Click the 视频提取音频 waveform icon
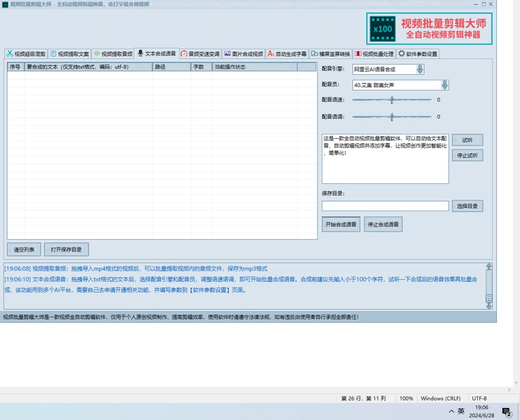This screenshot has width=520, height=420. pyautogui.click(x=95, y=54)
